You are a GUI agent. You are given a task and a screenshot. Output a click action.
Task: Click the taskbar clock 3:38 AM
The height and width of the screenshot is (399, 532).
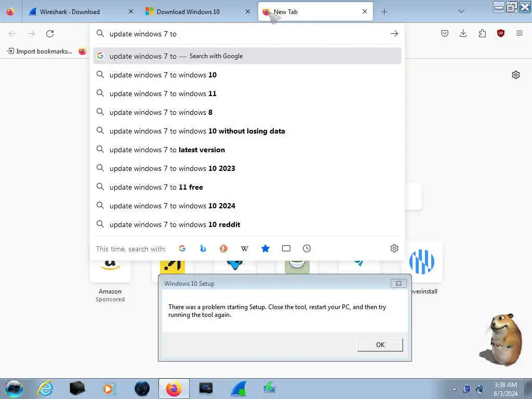[x=506, y=389]
